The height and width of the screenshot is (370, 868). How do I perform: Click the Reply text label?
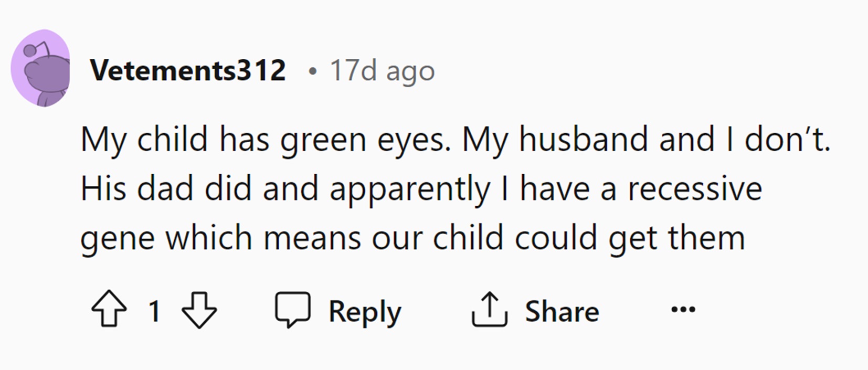click(365, 311)
